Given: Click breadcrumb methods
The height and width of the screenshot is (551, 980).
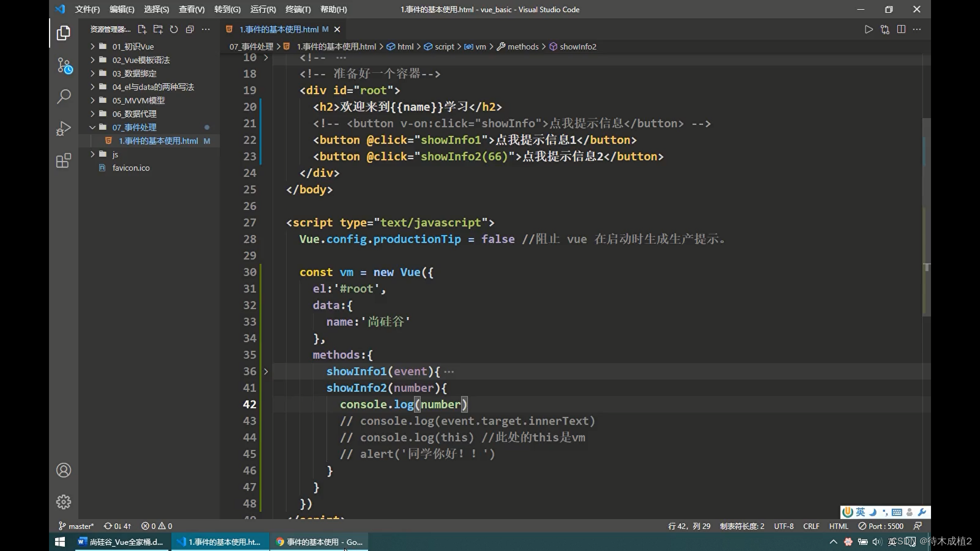Looking at the screenshot, I should pyautogui.click(x=518, y=46).
